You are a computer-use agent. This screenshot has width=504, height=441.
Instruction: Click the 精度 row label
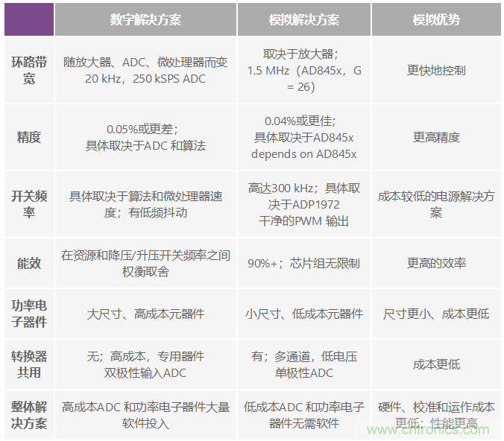(28, 137)
